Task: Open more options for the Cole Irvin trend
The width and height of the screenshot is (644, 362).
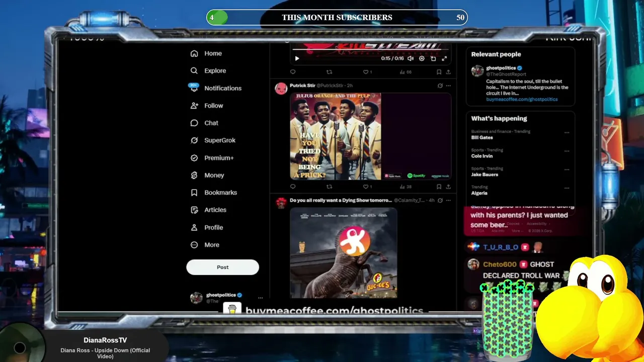Action: tap(567, 151)
